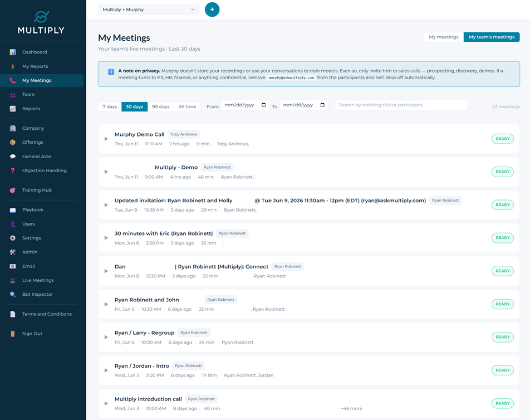This screenshot has height=420, width=530.
Task: Click the Email envelope icon
Action: [12, 266]
